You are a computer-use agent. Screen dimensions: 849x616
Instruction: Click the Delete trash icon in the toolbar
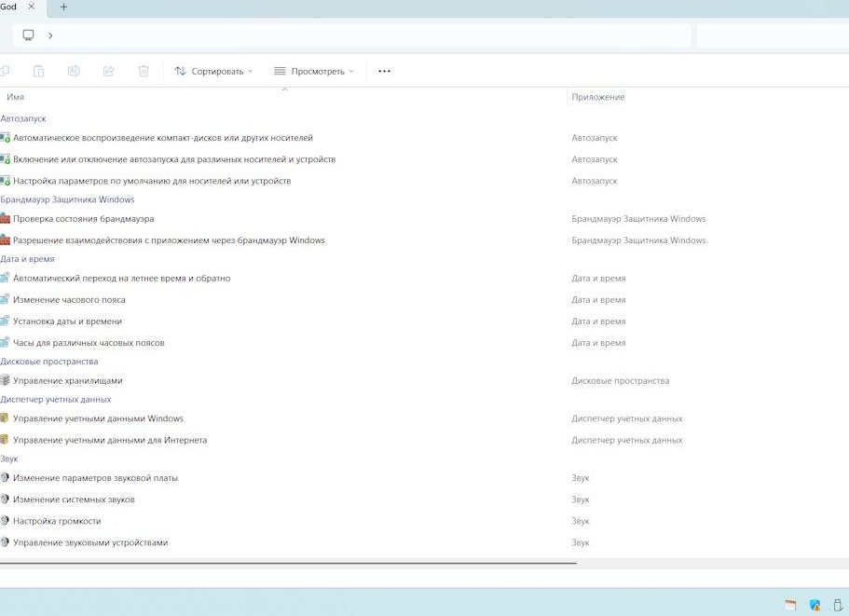coord(144,71)
